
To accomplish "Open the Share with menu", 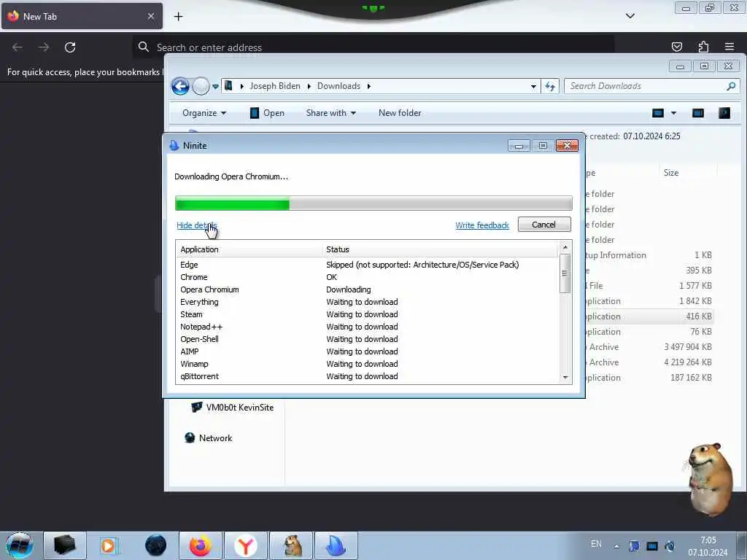I will pyautogui.click(x=331, y=113).
